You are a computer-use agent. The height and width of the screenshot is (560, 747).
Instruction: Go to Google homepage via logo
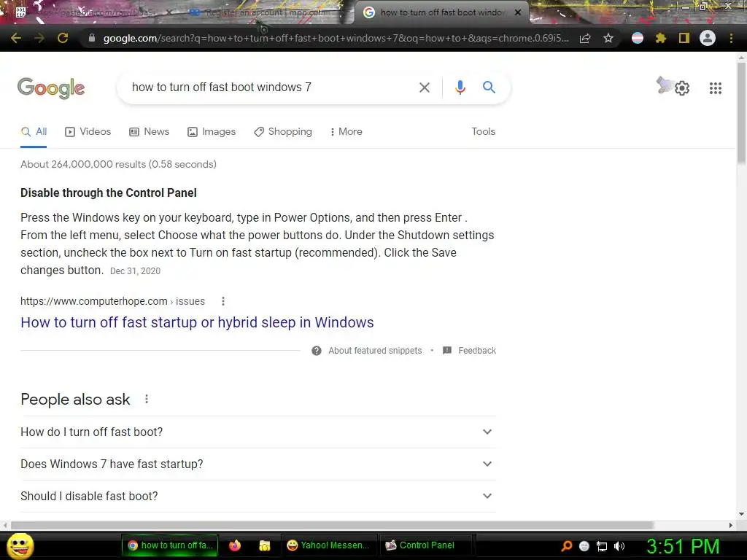click(x=51, y=88)
